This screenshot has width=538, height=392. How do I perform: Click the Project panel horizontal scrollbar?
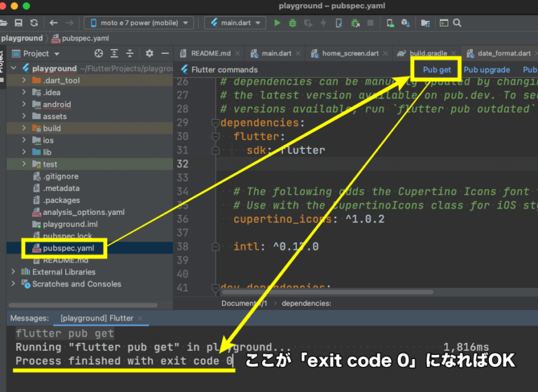[x=83, y=305]
